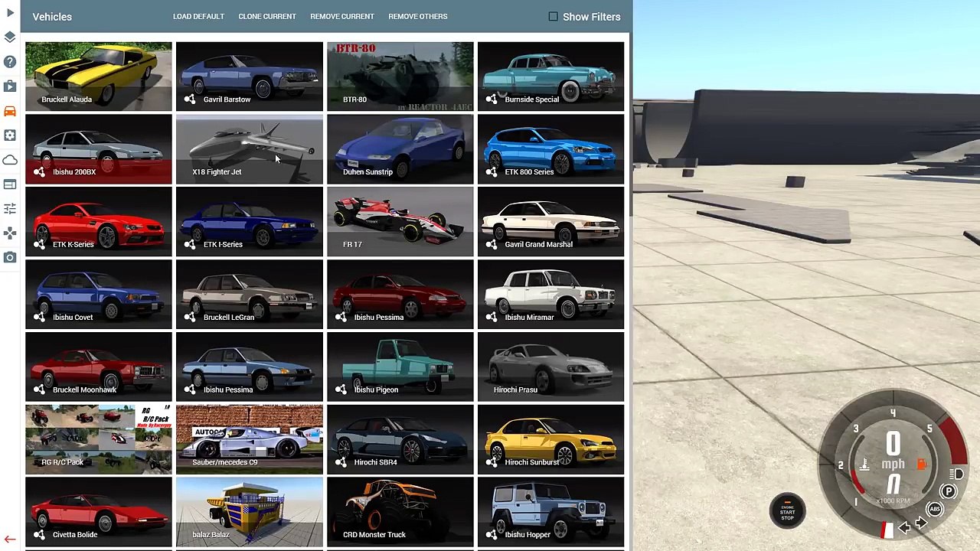Viewport: 980px width, 551px height.
Task: Pick the FR 17 race car thumbnail
Action: pos(400,222)
